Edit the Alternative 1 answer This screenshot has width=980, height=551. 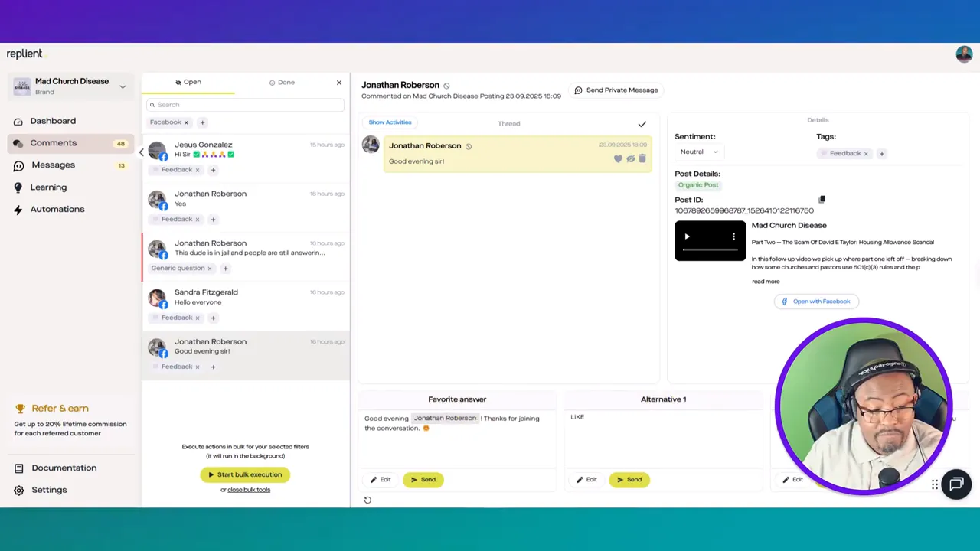(586, 480)
